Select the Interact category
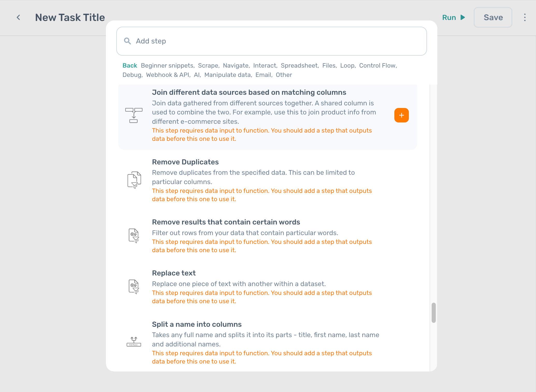536x392 pixels. tap(265, 66)
